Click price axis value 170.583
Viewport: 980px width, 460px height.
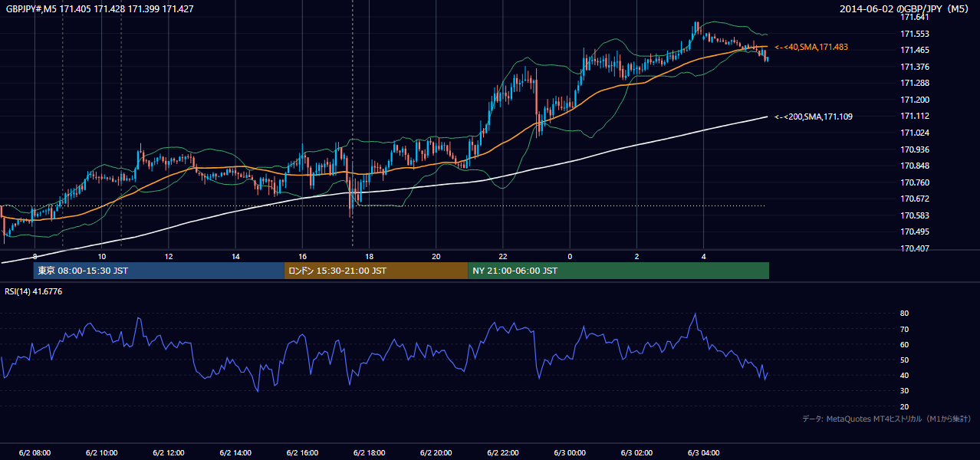click(x=915, y=215)
